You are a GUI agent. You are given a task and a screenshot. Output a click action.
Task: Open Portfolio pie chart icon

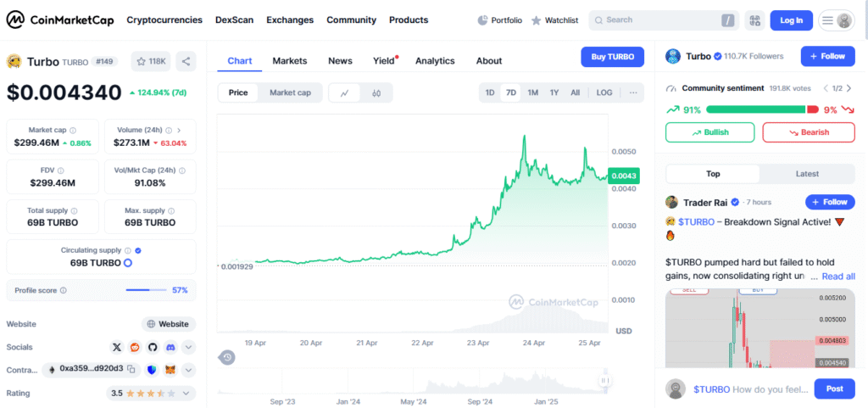482,20
